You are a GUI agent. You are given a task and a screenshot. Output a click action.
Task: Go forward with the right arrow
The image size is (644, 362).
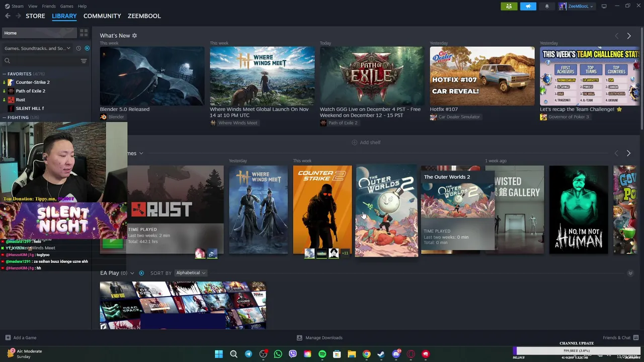[x=19, y=16]
